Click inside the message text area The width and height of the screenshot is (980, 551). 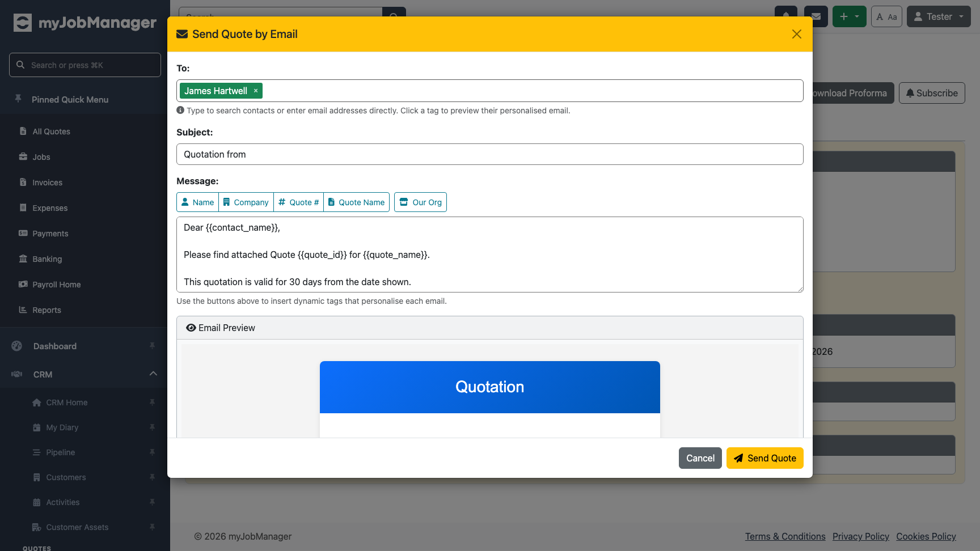tap(490, 255)
